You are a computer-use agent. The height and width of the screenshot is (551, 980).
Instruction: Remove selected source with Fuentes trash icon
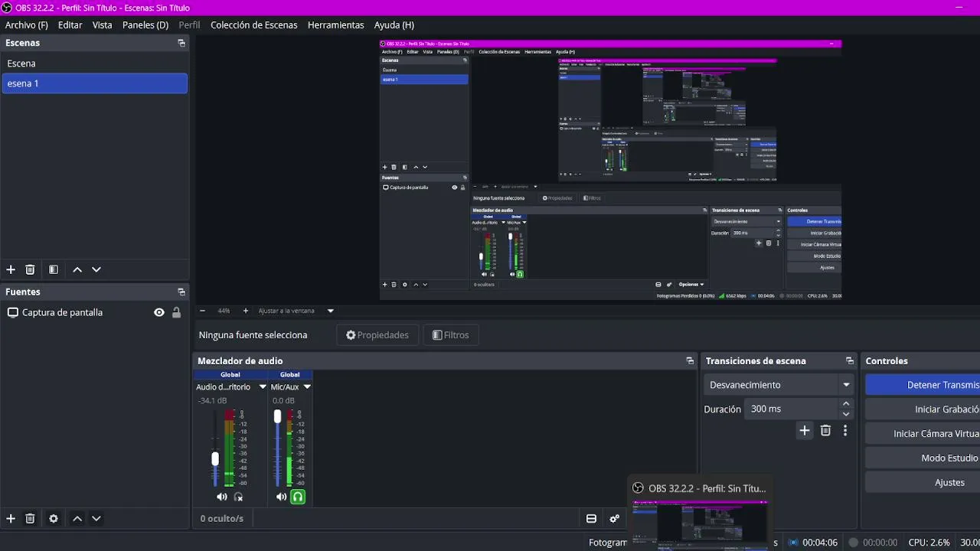(31, 518)
